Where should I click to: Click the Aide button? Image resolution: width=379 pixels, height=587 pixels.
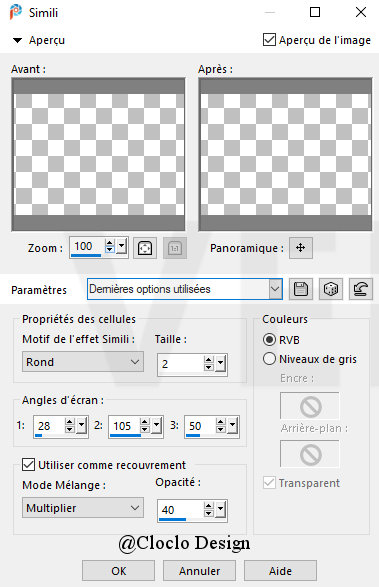coord(280,571)
